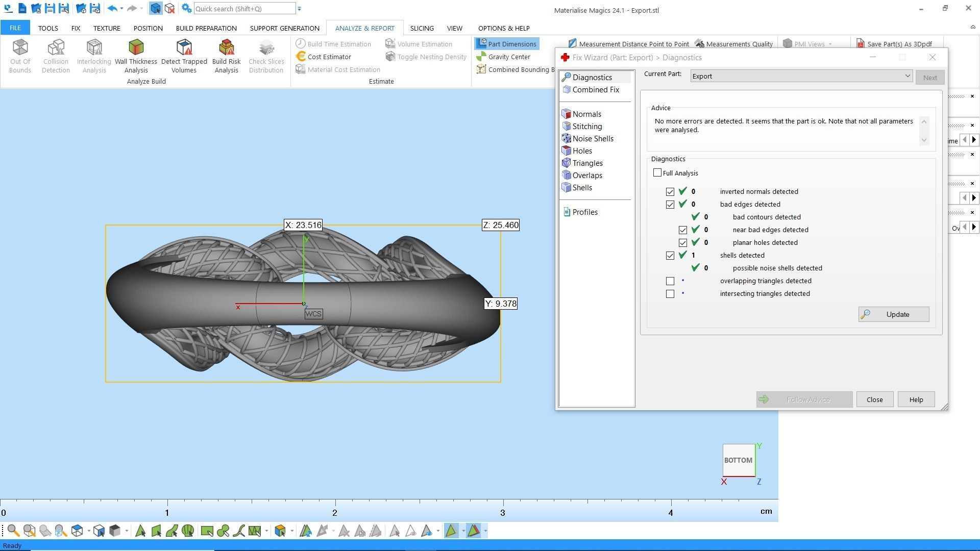Click Save Part(s) As 3Dpdf
The image size is (980, 551).
coord(894,44)
